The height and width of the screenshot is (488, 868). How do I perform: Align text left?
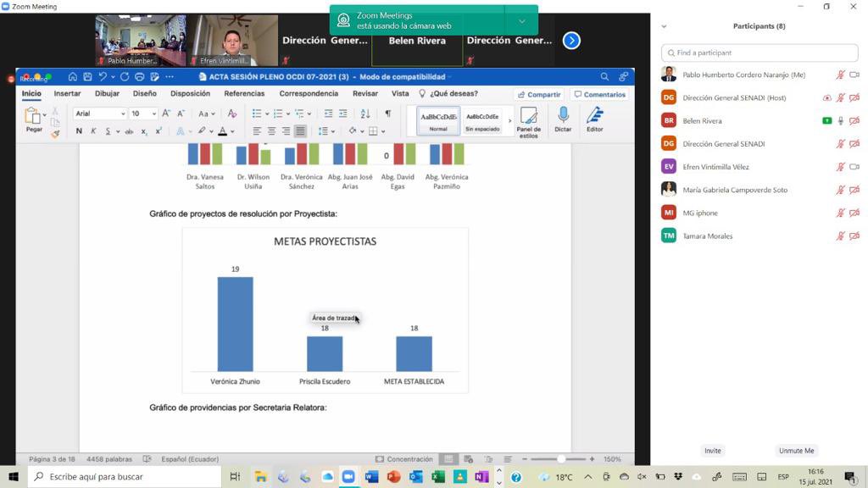[x=257, y=131]
